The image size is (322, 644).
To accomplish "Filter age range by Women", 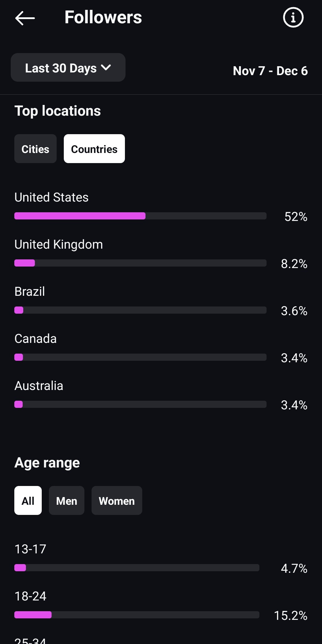I will [117, 501].
